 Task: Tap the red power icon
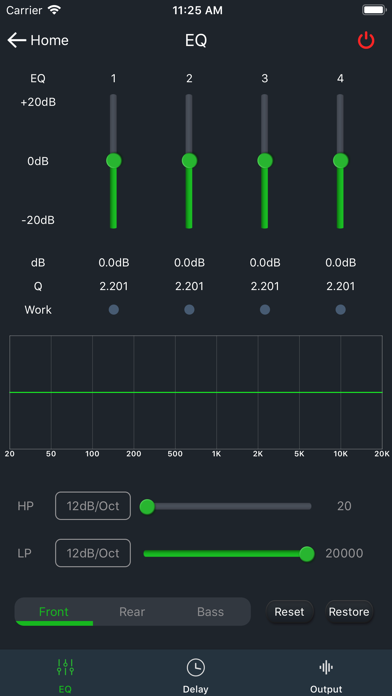(366, 40)
